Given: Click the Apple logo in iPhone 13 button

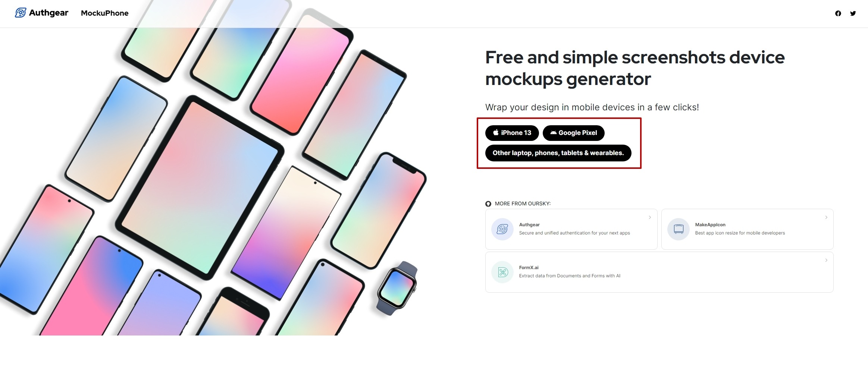Looking at the screenshot, I should [496, 132].
